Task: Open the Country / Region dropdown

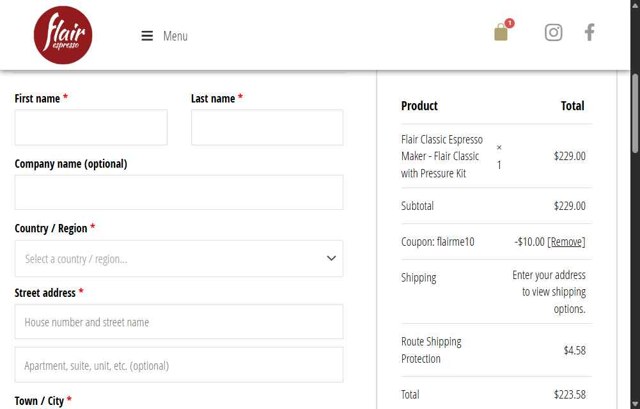Action: coord(179,258)
